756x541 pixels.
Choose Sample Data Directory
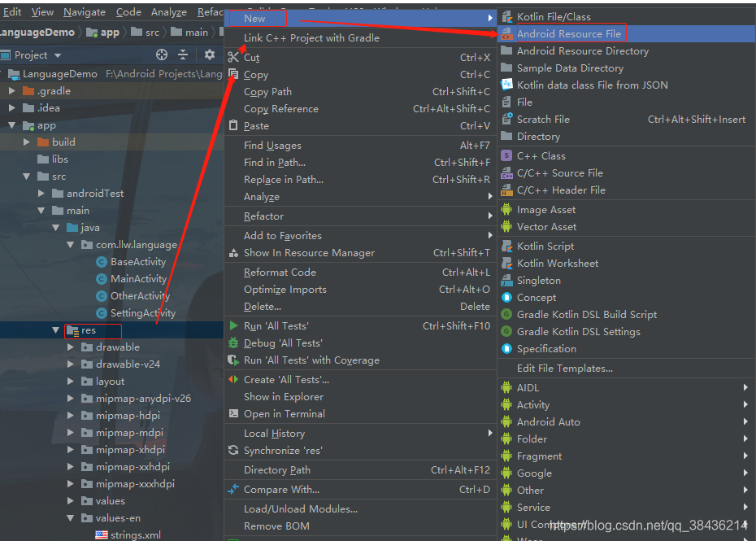coord(626,68)
